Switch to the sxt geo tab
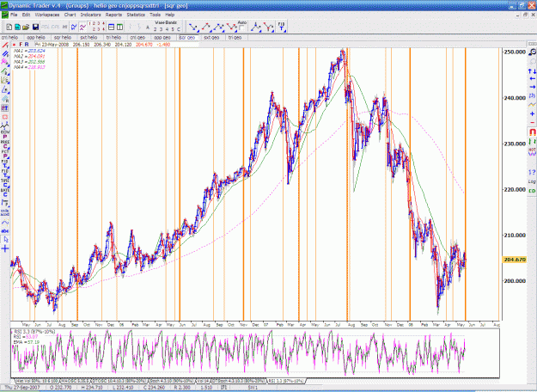 coord(211,37)
